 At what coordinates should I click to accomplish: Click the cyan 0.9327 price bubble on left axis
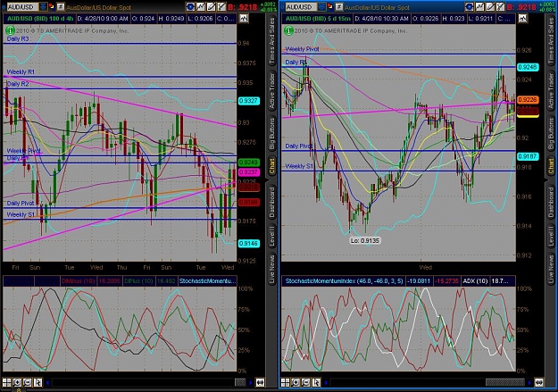click(248, 101)
